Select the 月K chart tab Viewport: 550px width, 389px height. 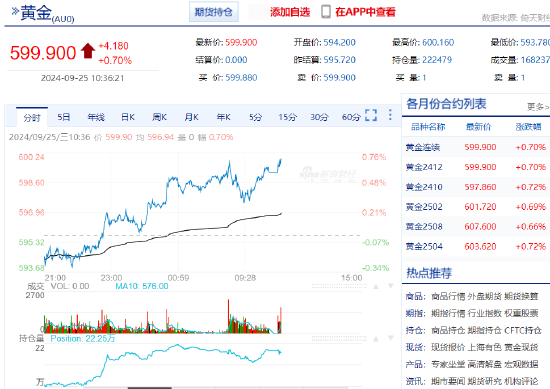pyautogui.click(x=192, y=117)
